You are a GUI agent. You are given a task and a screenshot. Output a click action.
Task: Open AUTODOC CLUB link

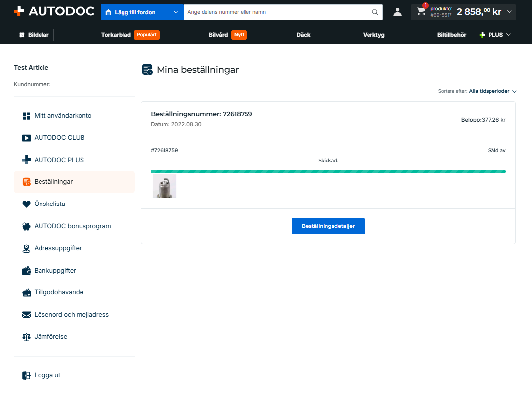click(x=59, y=138)
